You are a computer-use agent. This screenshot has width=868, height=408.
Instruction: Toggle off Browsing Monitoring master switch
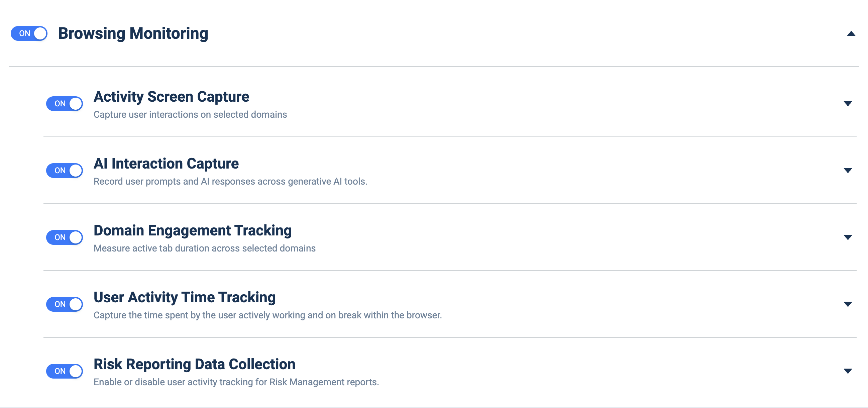pyautogui.click(x=29, y=33)
